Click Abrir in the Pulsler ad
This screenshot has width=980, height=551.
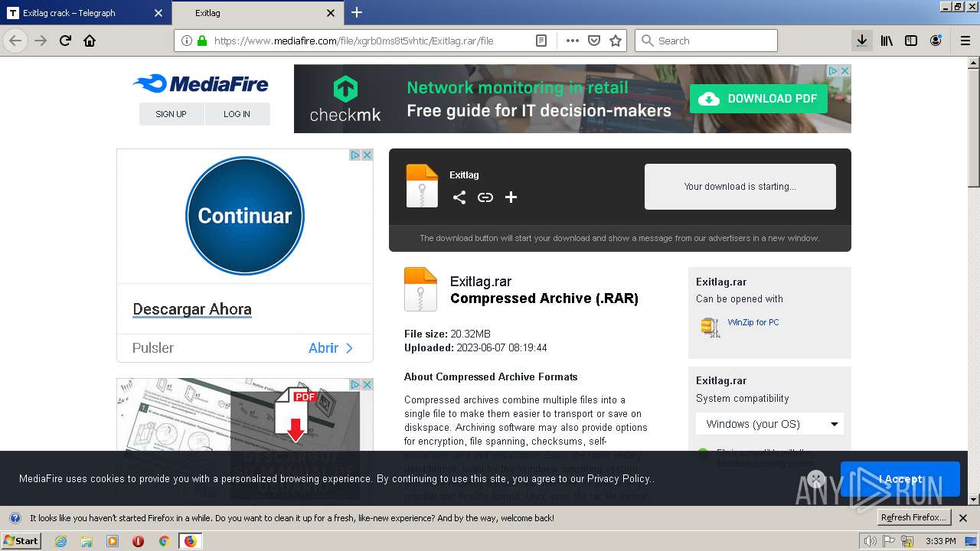(x=331, y=348)
